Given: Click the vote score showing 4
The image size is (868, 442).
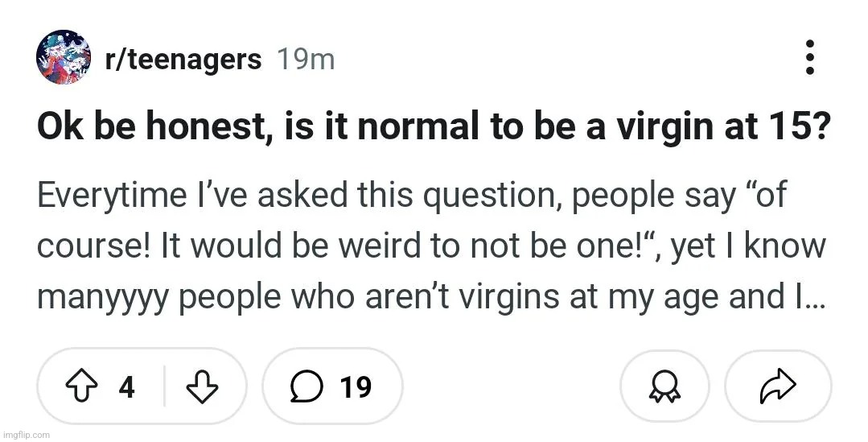Looking at the screenshot, I should (x=127, y=386).
